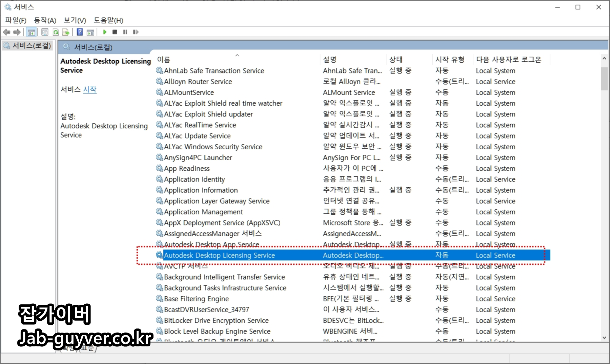Open the 파일(F) menu

[16, 20]
